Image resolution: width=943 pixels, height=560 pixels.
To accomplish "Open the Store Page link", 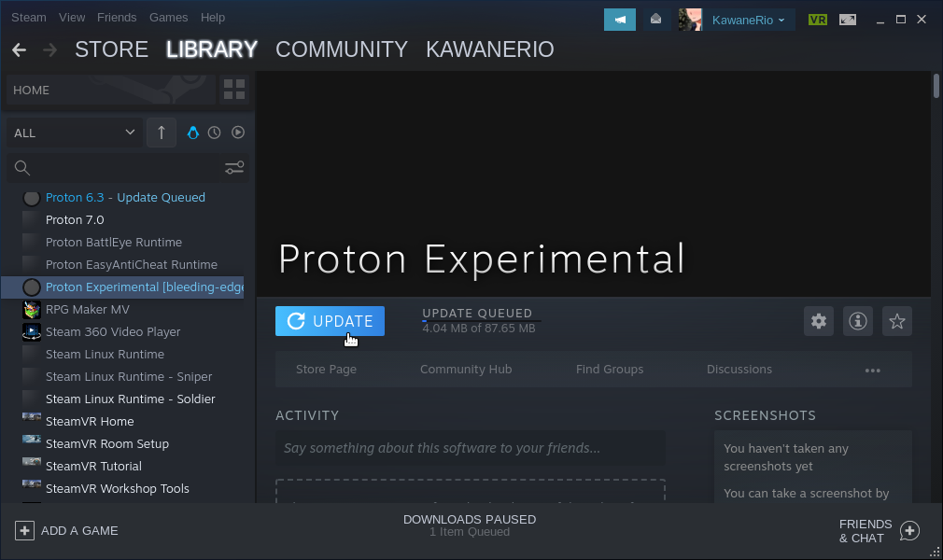I will (x=326, y=370).
